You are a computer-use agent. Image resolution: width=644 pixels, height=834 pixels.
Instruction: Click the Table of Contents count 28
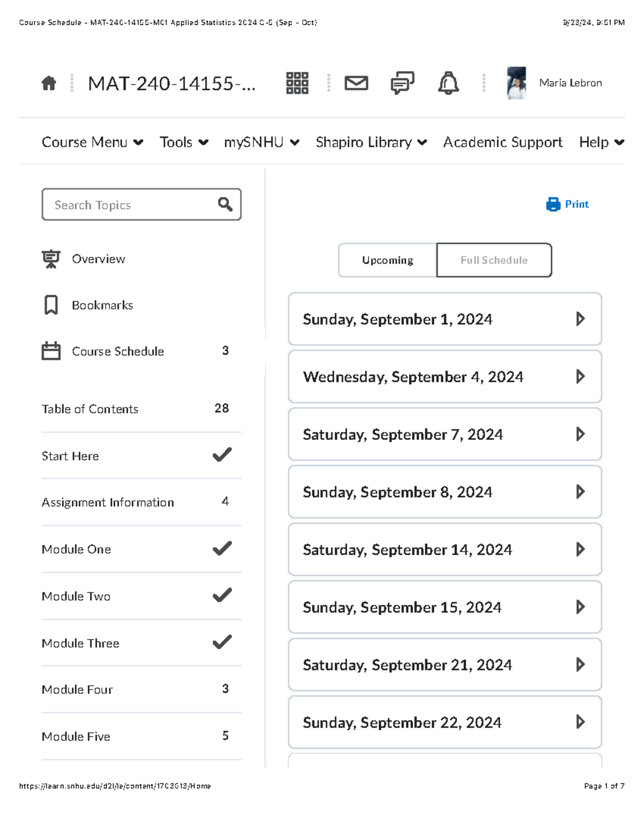[x=222, y=408]
